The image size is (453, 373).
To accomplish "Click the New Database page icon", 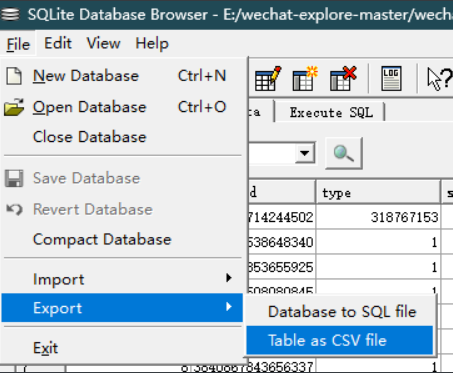I will [x=14, y=76].
